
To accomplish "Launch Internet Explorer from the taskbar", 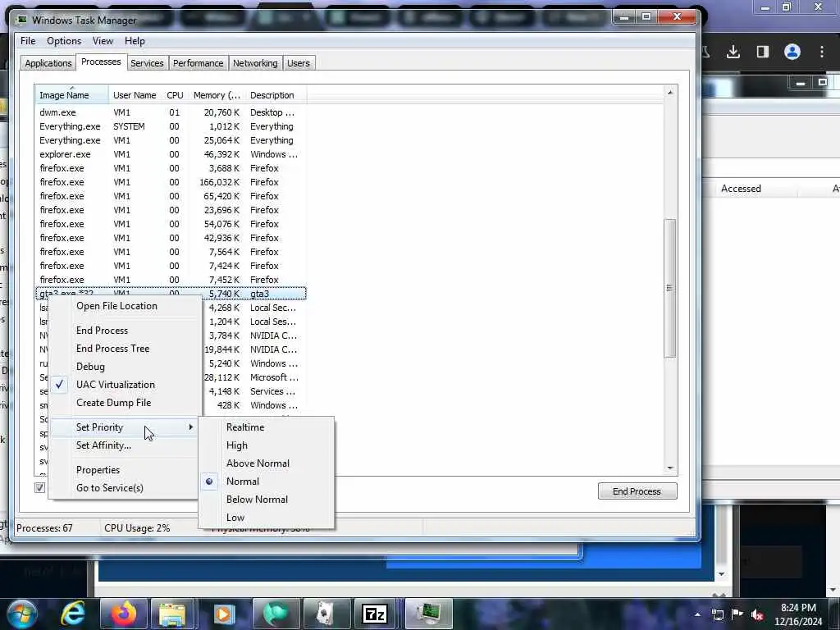I will click(x=73, y=614).
